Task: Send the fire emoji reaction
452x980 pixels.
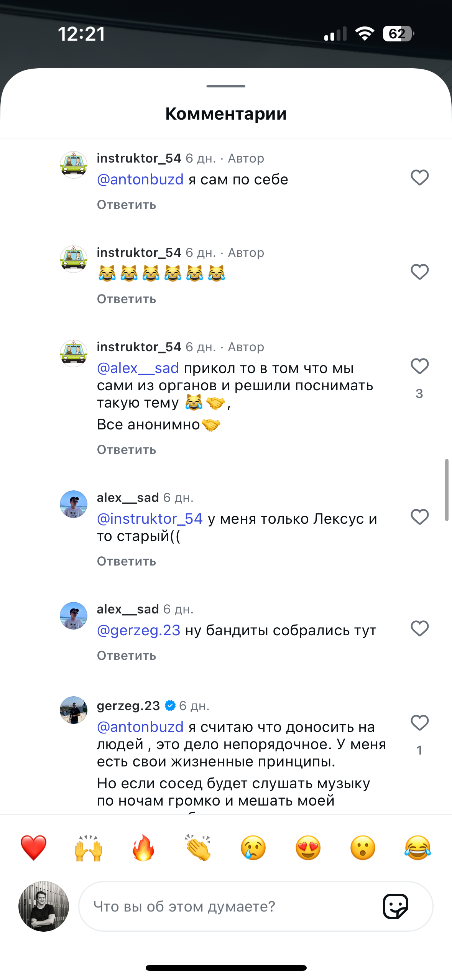Action: [143, 847]
